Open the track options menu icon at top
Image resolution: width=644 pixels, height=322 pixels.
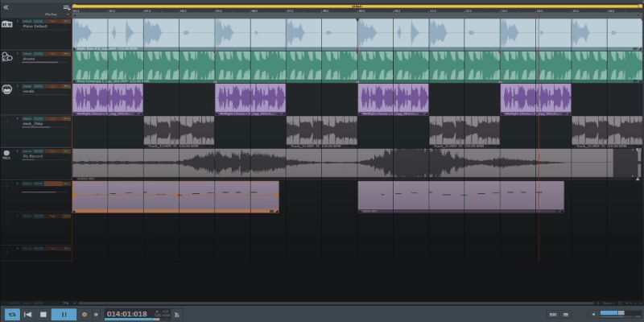pyautogui.click(x=67, y=7)
